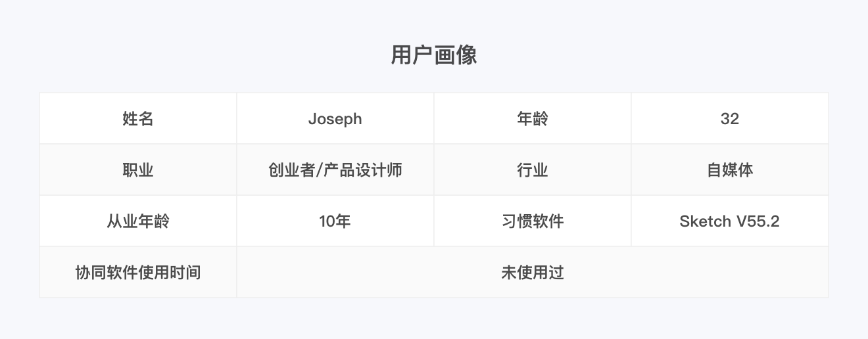Select the 从业年龄 label cell
The height and width of the screenshot is (339, 868).
[x=138, y=221]
